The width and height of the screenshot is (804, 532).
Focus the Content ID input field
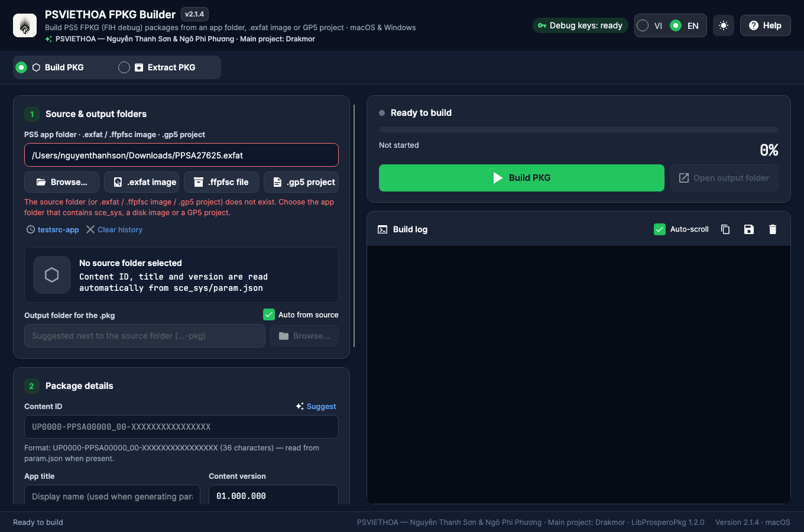(181, 427)
